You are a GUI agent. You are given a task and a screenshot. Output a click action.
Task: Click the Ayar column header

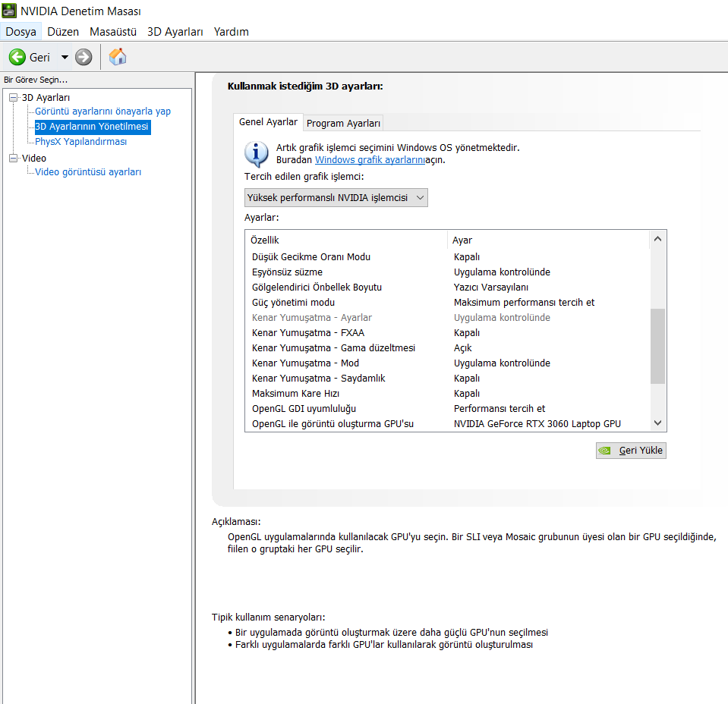click(x=548, y=240)
